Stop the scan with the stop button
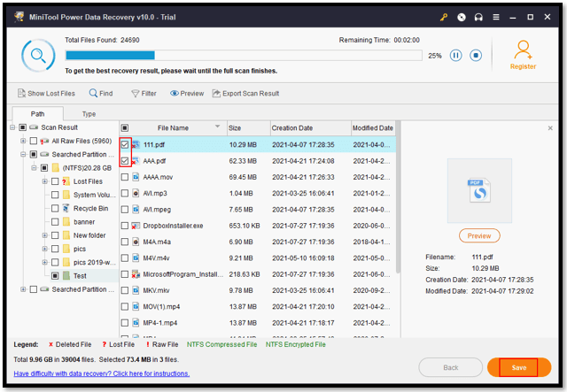This screenshot has width=567, height=392. tap(476, 55)
